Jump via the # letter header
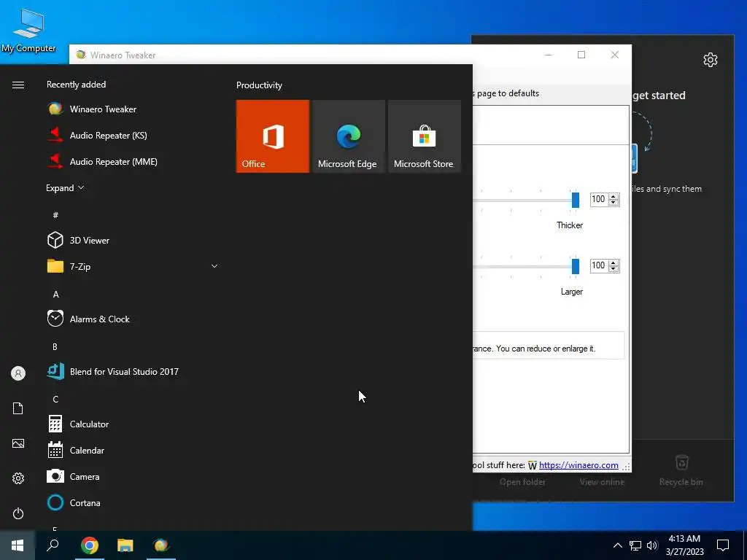 pyautogui.click(x=55, y=215)
